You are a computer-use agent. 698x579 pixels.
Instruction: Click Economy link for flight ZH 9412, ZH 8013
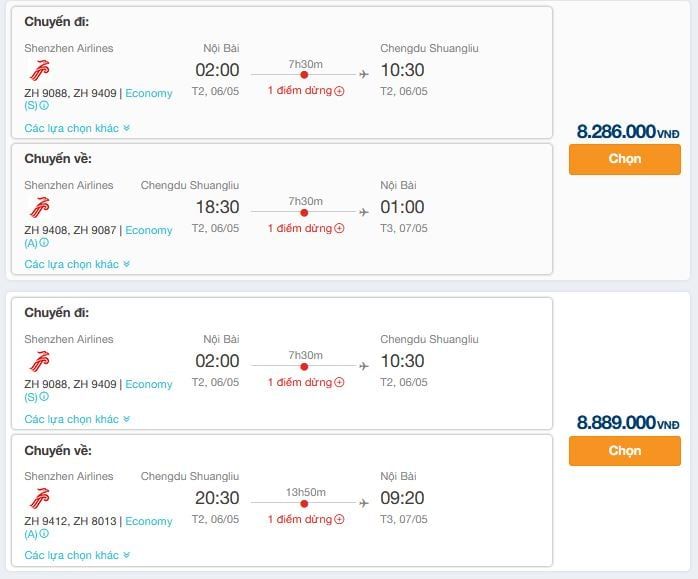point(149,522)
